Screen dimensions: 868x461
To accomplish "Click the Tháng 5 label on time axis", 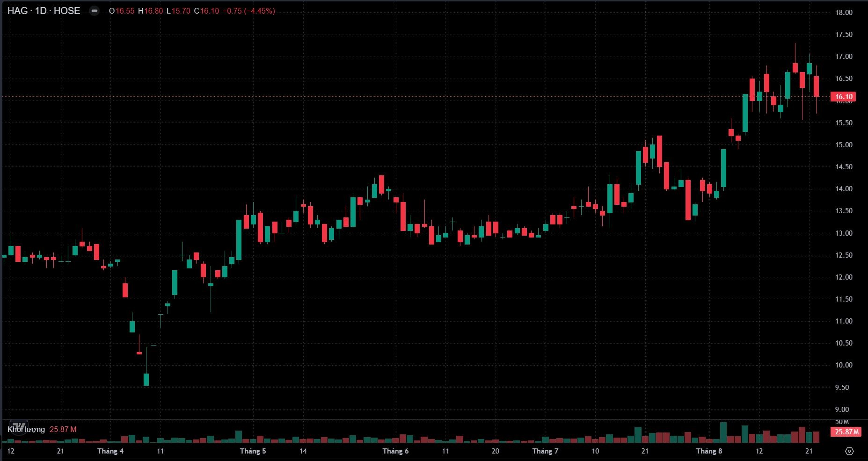I will [x=253, y=451].
